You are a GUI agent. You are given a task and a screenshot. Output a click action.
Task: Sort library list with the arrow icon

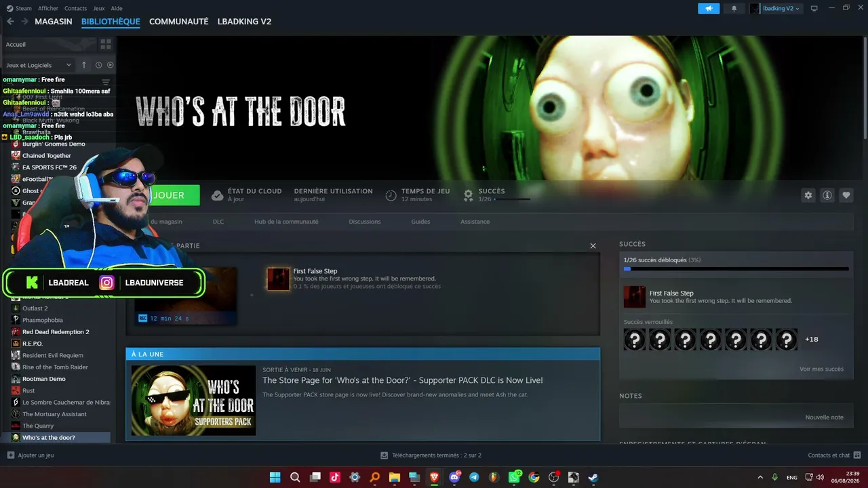click(84, 65)
